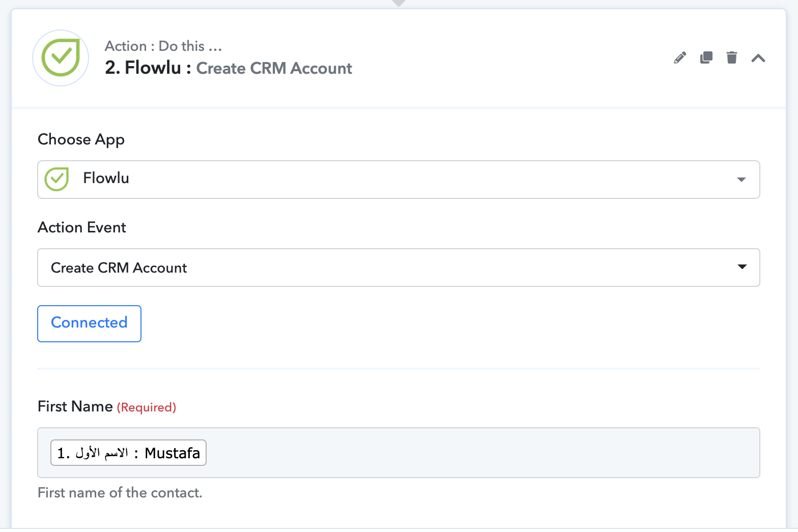Select the Mustafa mapped value tag
The width and height of the screenshot is (798, 532).
point(128,453)
